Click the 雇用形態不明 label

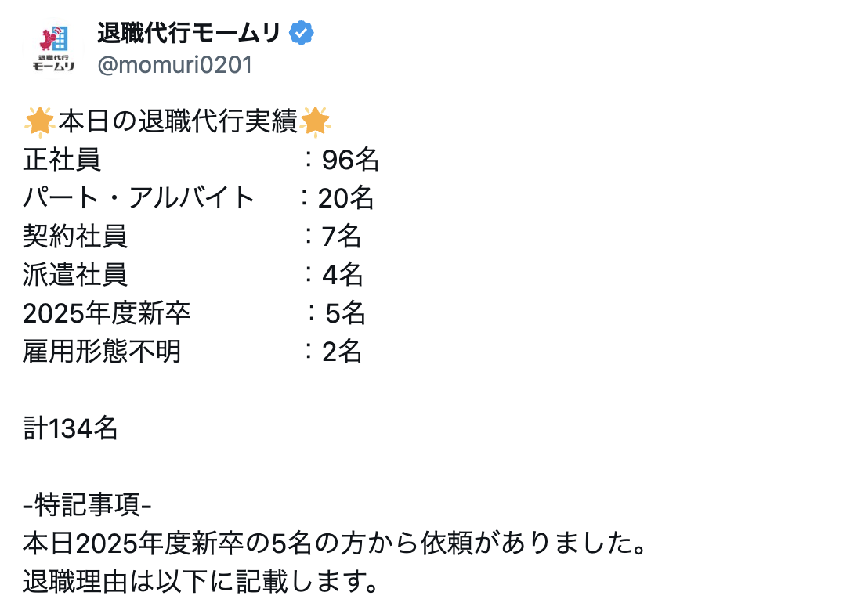click(x=102, y=352)
